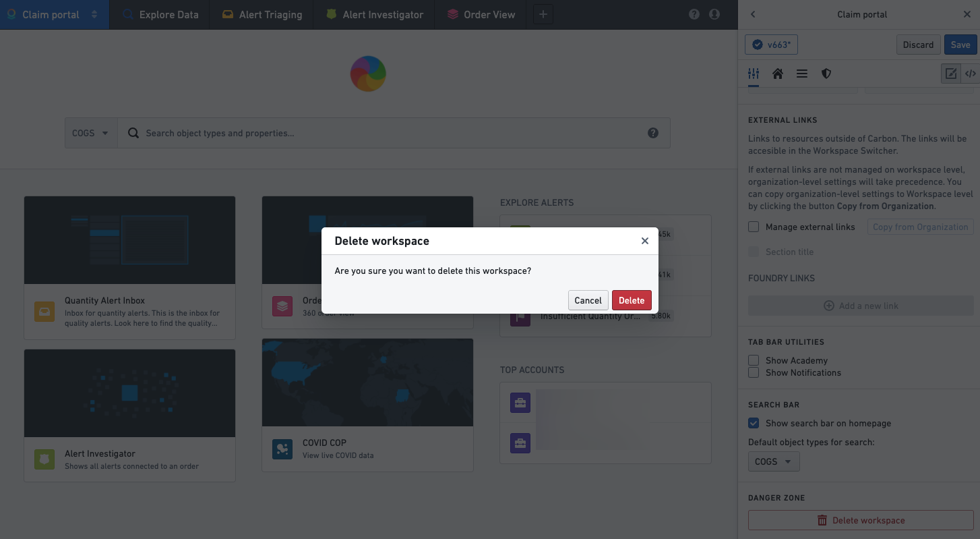Open the Alert Investigator tab

coord(374,14)
